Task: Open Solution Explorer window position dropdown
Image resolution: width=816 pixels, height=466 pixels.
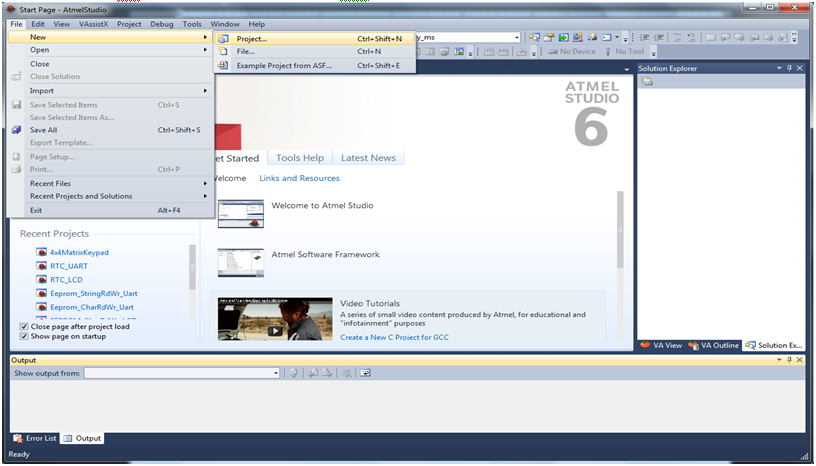Action: click(x=779, y=68)
